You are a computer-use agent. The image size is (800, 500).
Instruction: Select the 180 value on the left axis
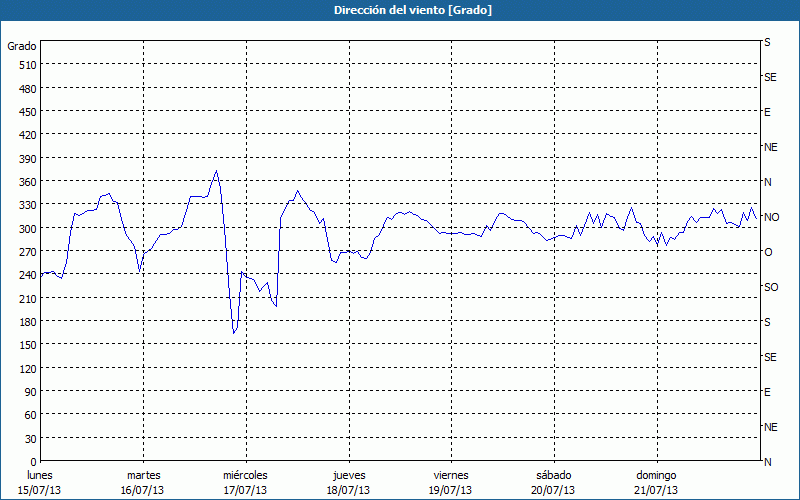[x=26, y=321]
